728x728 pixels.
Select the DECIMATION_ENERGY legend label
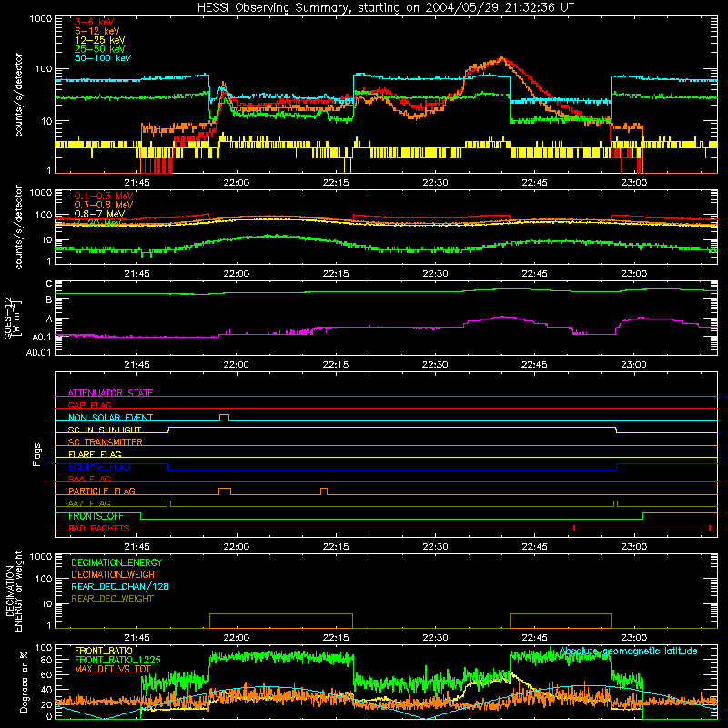(x=116, y=562)
